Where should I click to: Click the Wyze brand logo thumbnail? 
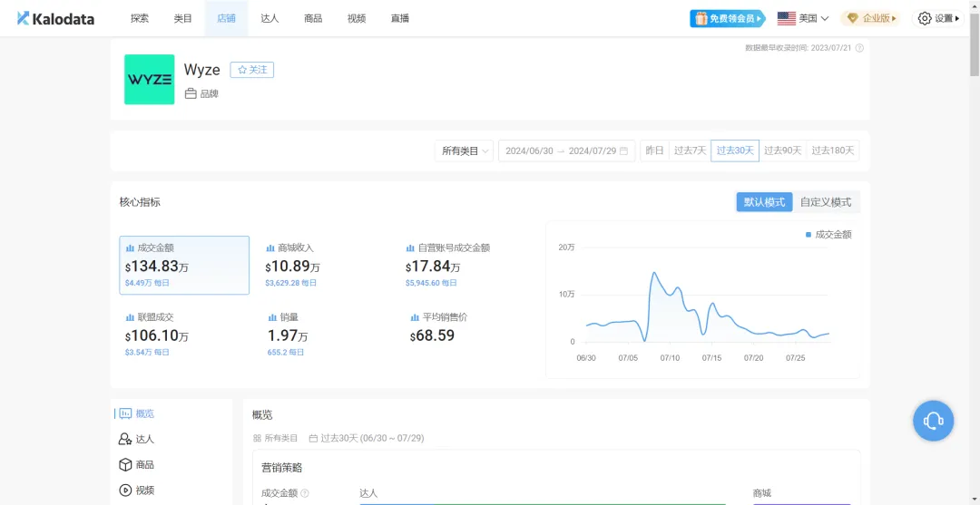click(x=150, y=79)
